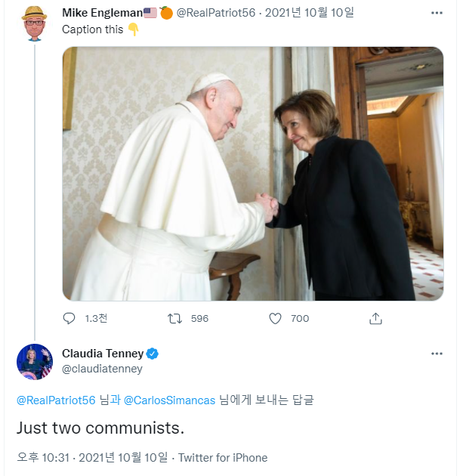This screenshot has height=476, width=463.
Task: Click Claudia Tenney's blue verified badge
Action: pyautogui.click(x=152, y=354)
